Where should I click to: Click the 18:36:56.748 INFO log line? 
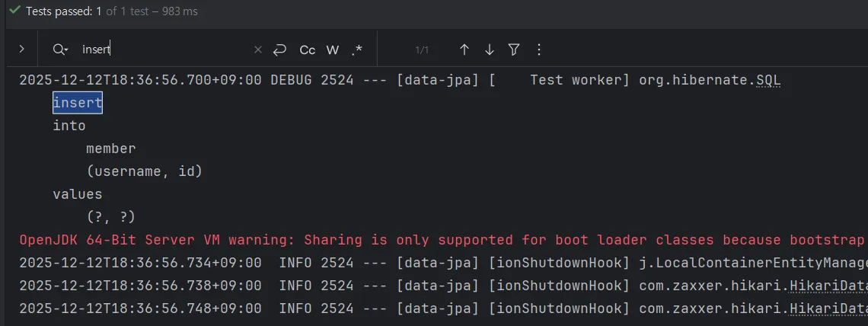(442, 308)
